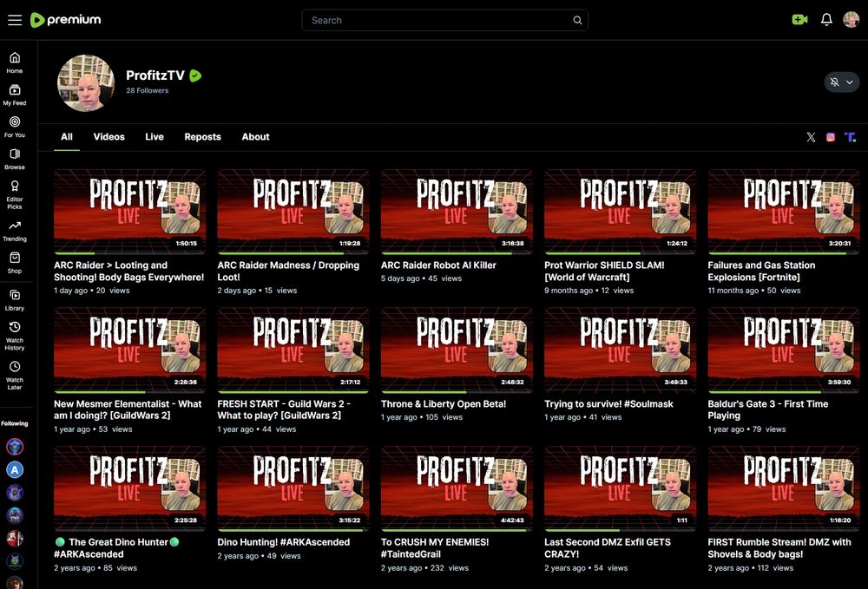This screenshot has height=589, width=868.
Task: Open Browse in the sidebar
Action: point(15,159)
